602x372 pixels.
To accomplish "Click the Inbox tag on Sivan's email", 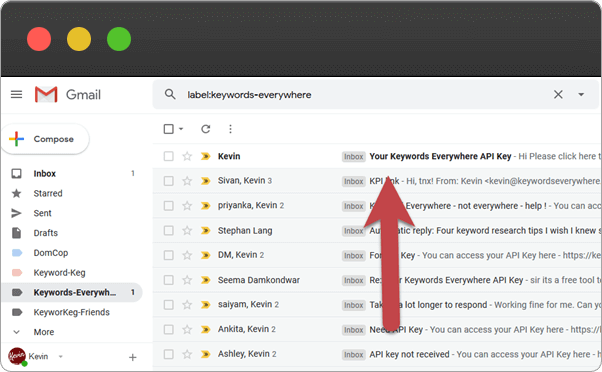I will 354,181.
